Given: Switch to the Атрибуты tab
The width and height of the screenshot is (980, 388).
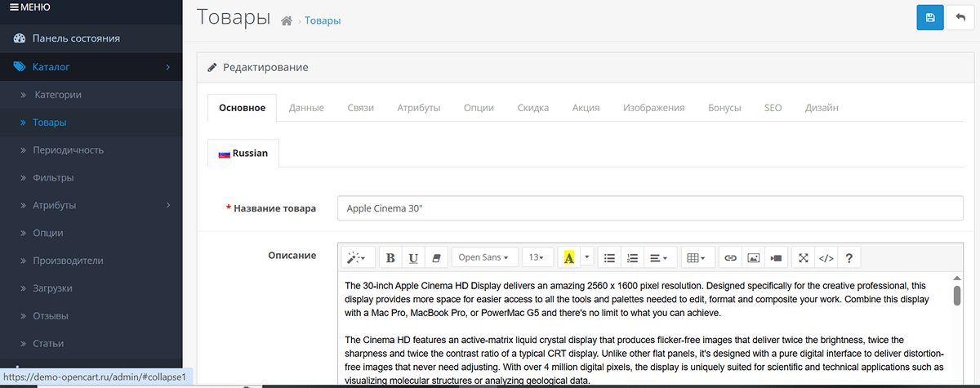Looking at the screenshot, I should pos(419,108).
